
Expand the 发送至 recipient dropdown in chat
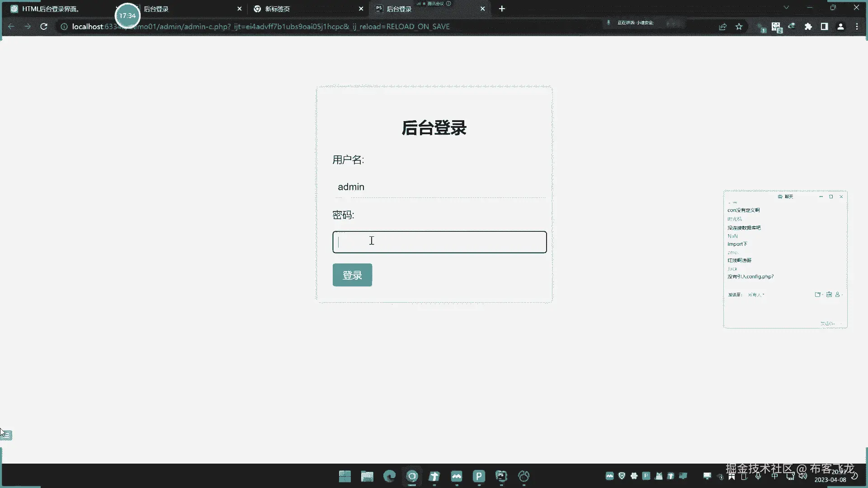756,295
